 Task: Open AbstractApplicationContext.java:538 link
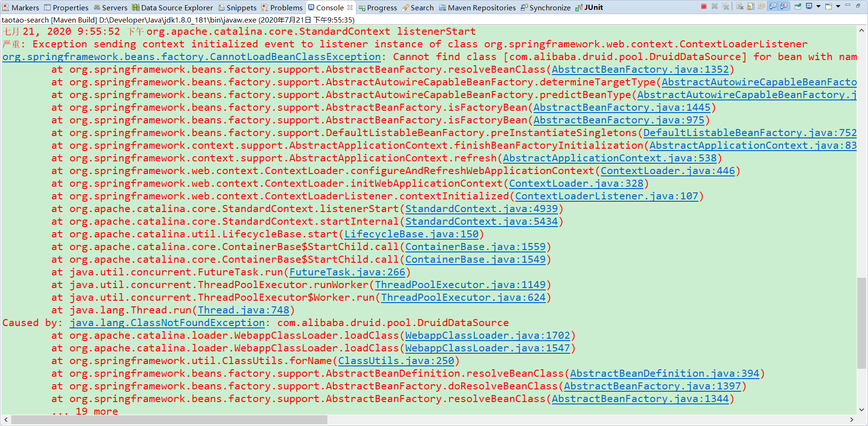pos(610,158)
